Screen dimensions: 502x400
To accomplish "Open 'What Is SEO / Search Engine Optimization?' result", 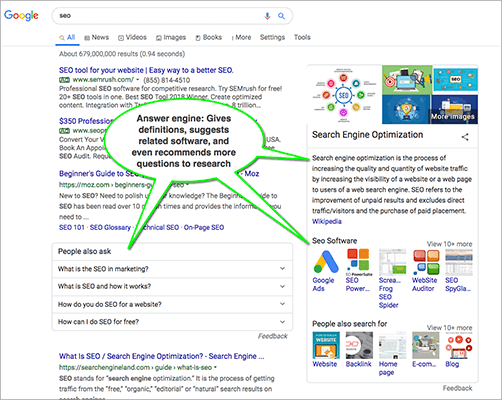I will coord(162,356).
